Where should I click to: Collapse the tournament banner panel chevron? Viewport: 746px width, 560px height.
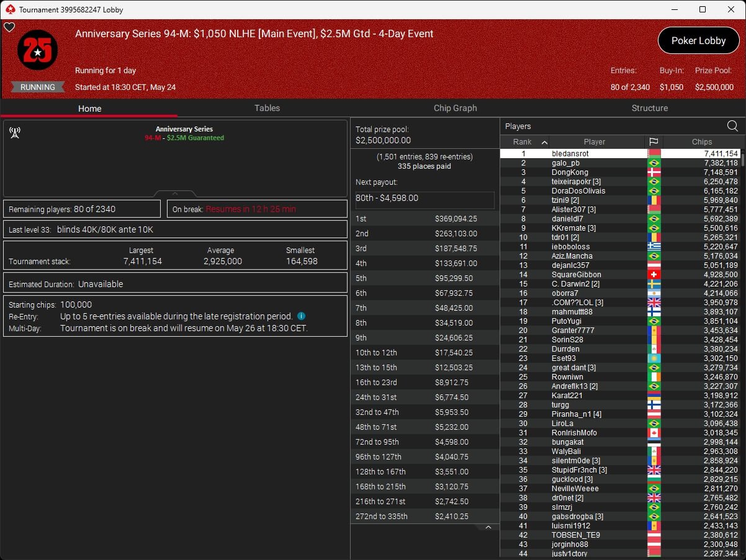click(x=175, y=193)
